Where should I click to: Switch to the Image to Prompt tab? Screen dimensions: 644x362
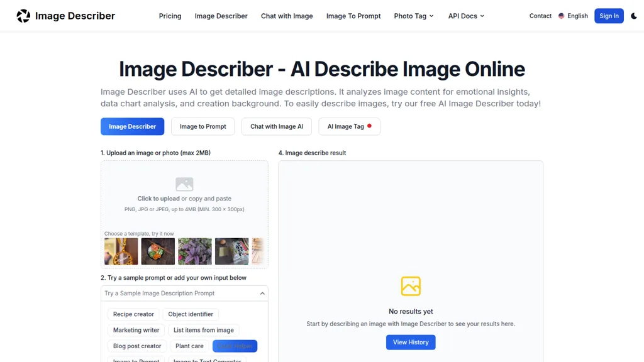203,126
